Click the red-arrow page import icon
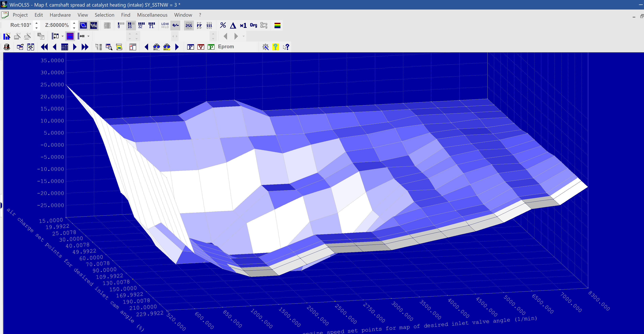Image resolution: width=644 pixels, height=334 pixels. (x=133, y=47)
